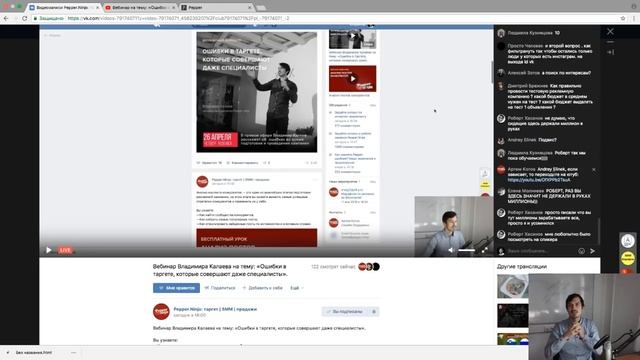Open the Pepper.Ninja community name link

[x=215, y=309]
